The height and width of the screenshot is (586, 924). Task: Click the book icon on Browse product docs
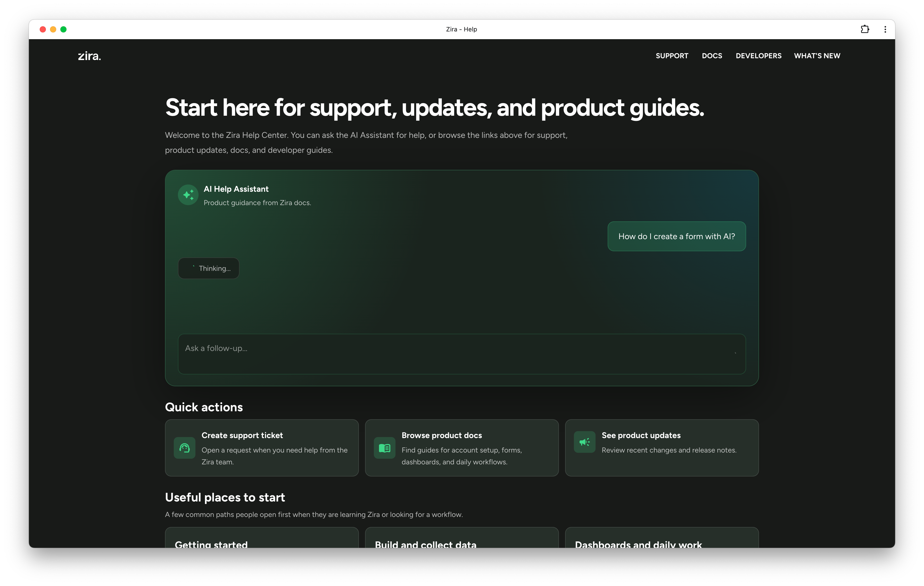pyautogui.click(x=384, y=448)
